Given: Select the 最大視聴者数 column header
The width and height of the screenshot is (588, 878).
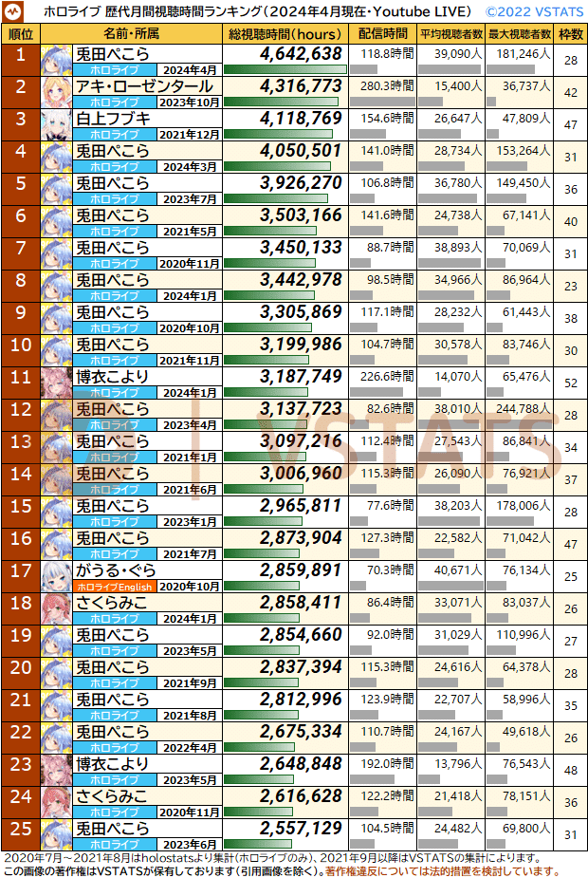Looking at the screenshot, I should [519, 34].
